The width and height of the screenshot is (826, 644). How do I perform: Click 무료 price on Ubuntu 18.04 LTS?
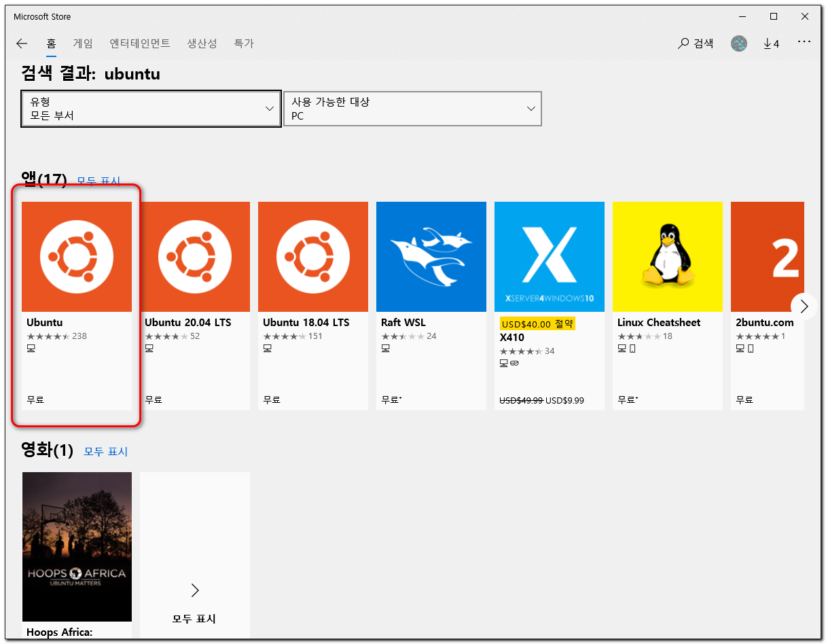(272, 400)
